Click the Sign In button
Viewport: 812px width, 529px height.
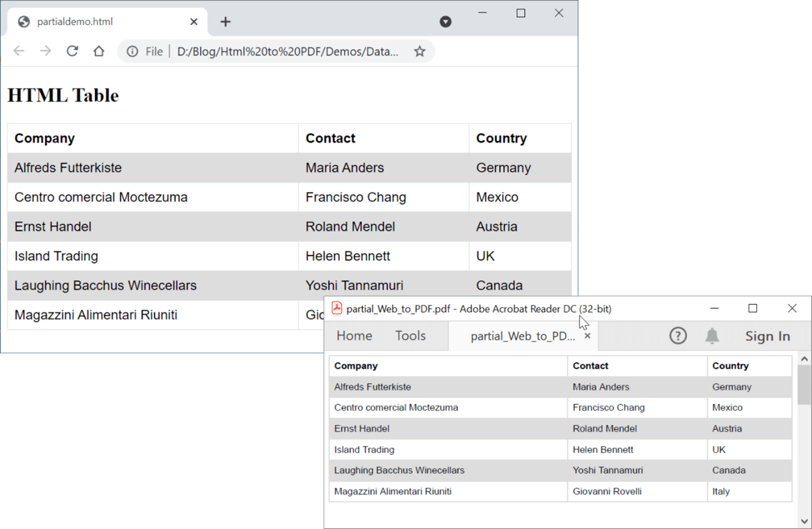click(x=767, y=337)
